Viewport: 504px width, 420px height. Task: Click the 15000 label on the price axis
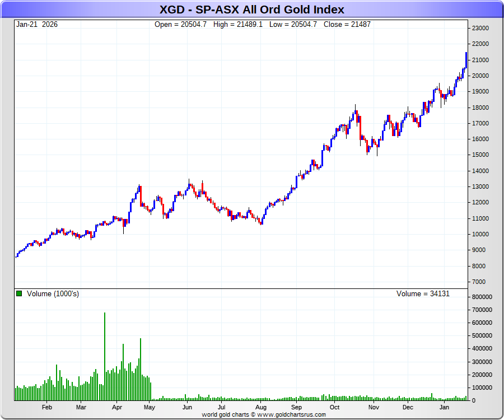coord(481,155)
